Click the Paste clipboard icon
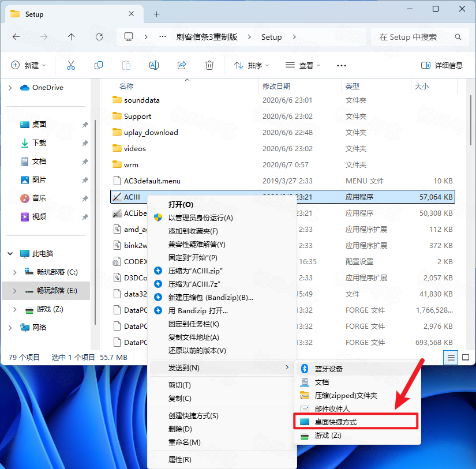 126,65
